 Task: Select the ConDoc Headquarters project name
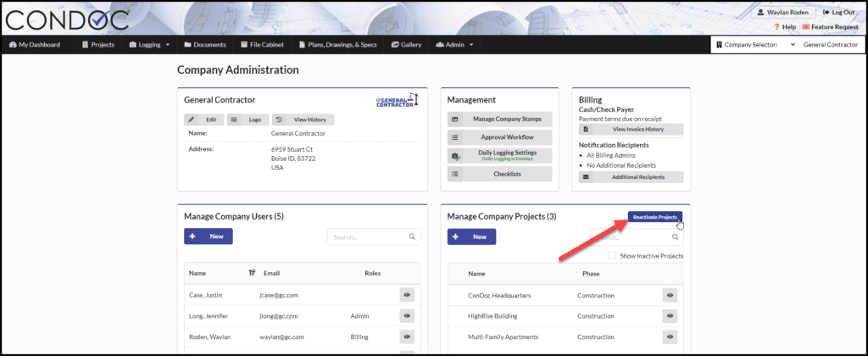[x=499, y=296]
